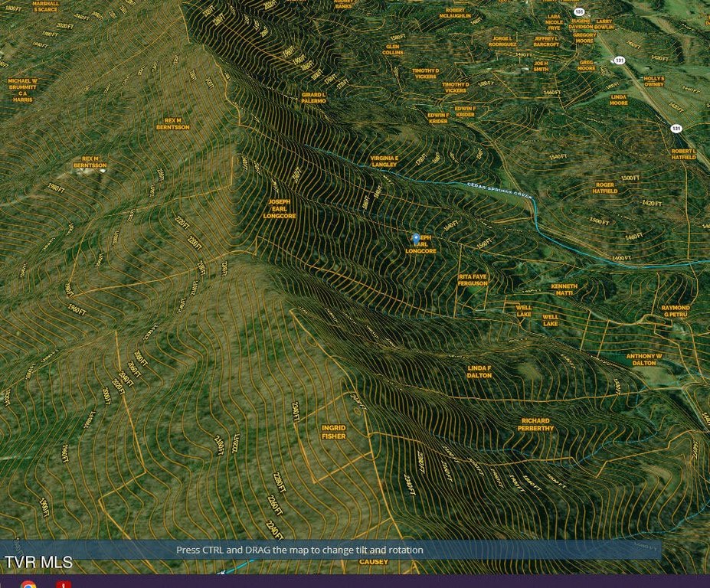This screenshot has width=710, height=588.
Task: Open Google Chrome from the taskbar
Action: [28, 585]
